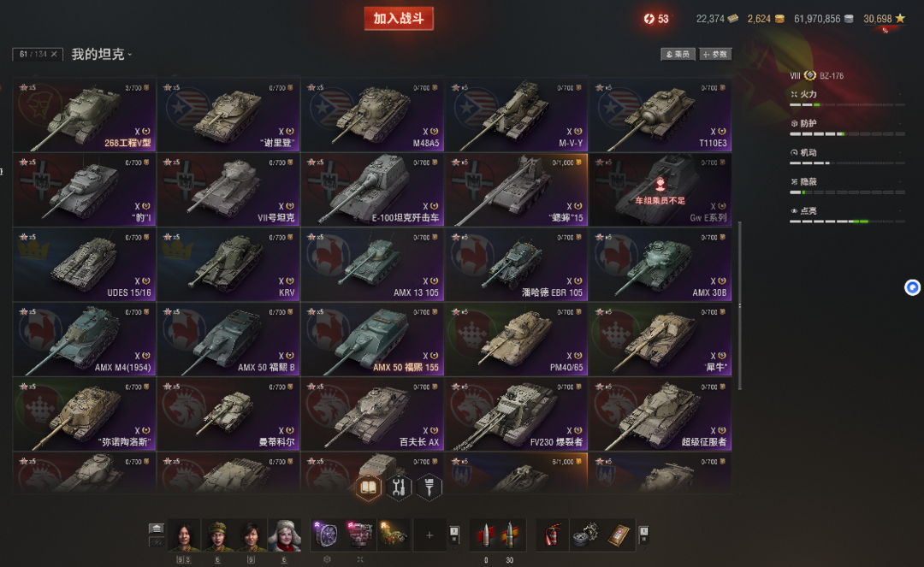Clear the 61/134 tank filter
Viewport: 924px width, 567px height.
[54, 54]
